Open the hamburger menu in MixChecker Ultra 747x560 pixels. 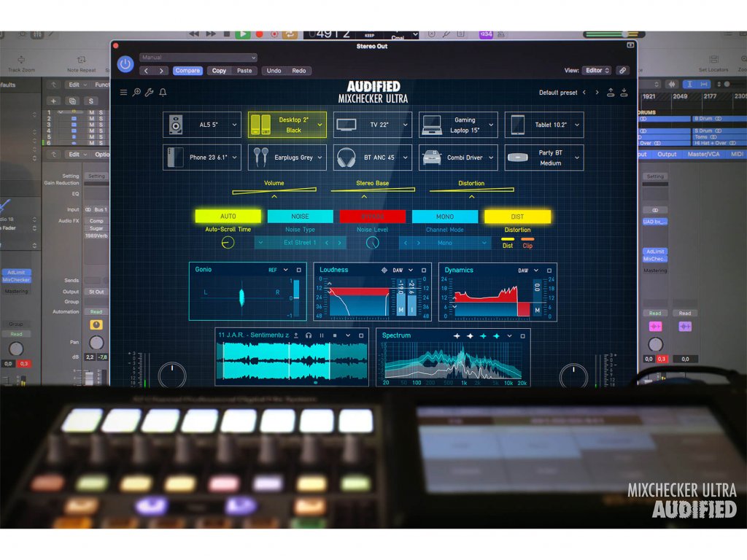coord(123,93)
